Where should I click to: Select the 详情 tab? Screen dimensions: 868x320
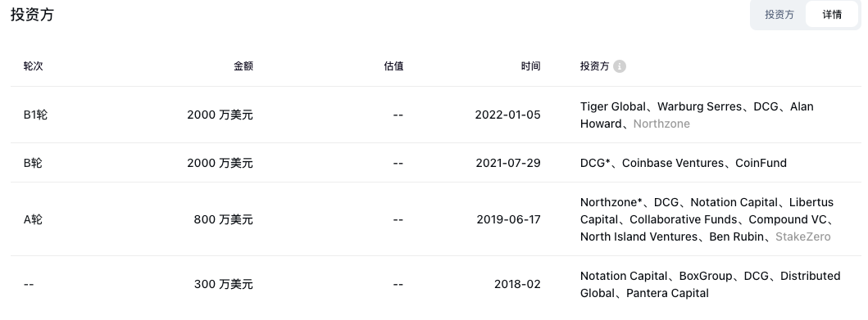pos(831,15)
